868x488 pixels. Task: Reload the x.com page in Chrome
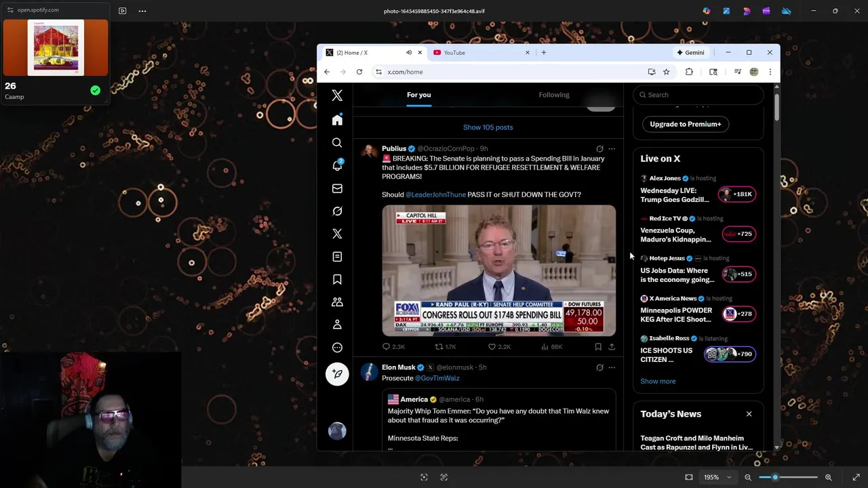[x=359, y=72]
